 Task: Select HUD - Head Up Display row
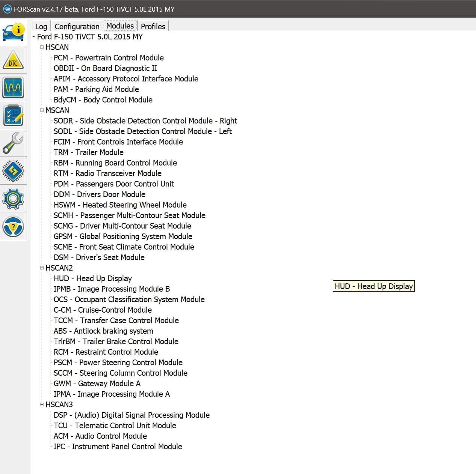point(93,278)
